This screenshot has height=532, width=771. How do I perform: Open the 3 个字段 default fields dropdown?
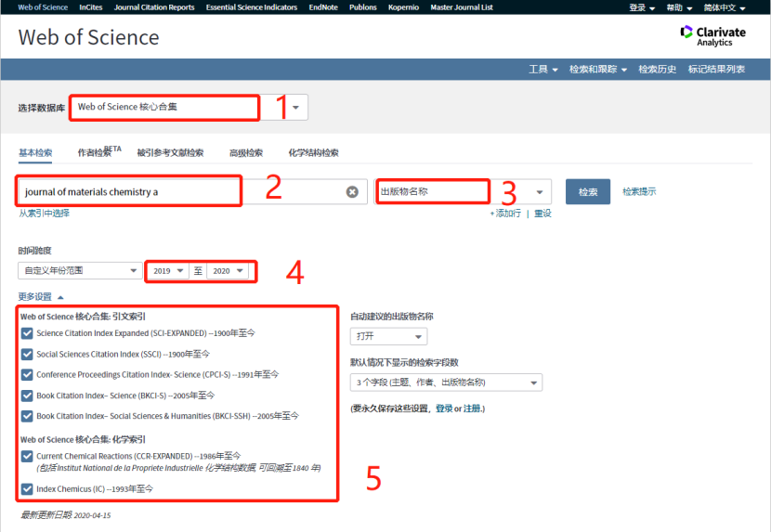(x=446, y=383)
